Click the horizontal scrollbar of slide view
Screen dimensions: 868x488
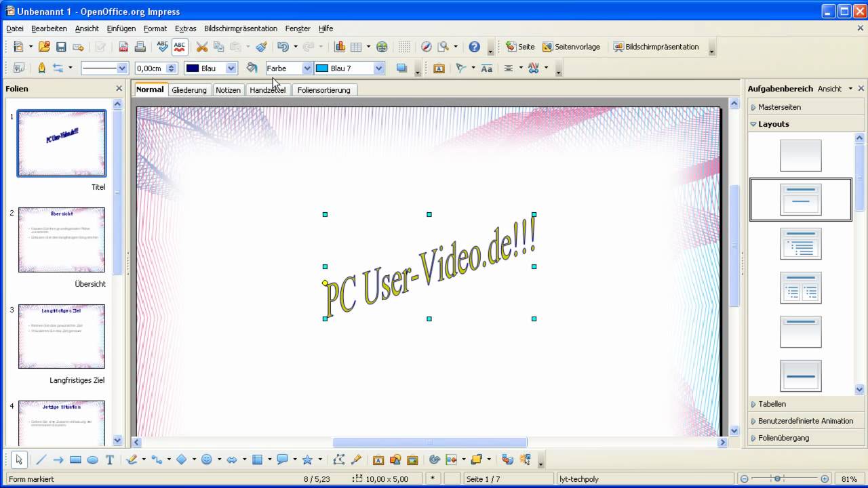[430, 443]
